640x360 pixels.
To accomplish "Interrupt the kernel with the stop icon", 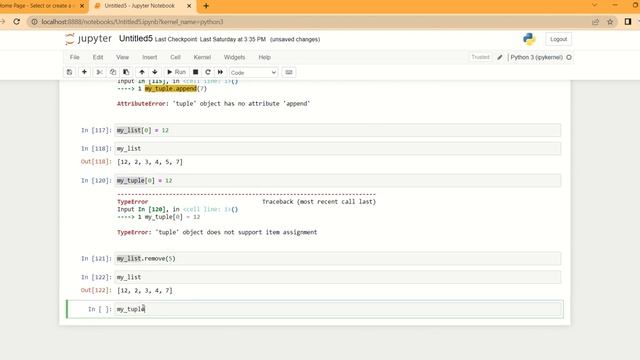I will (196, 72).
